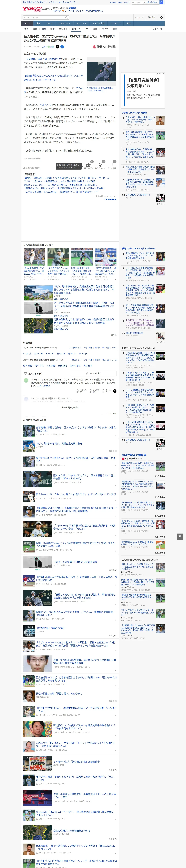Open the 記事に関する報告 link

tap(32, 168)
